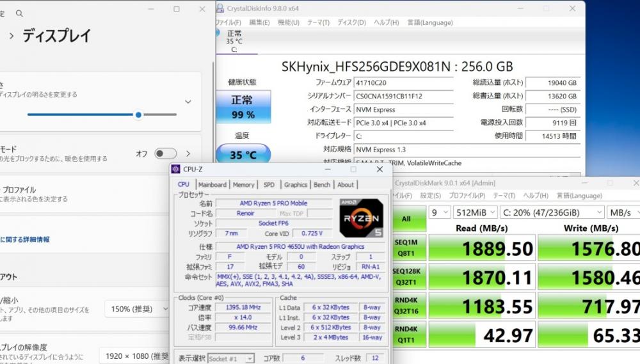Screen dimensions: 640x364
Task: Expand the brightness section chevron in Settings
Action: click(x=188, y=102)
